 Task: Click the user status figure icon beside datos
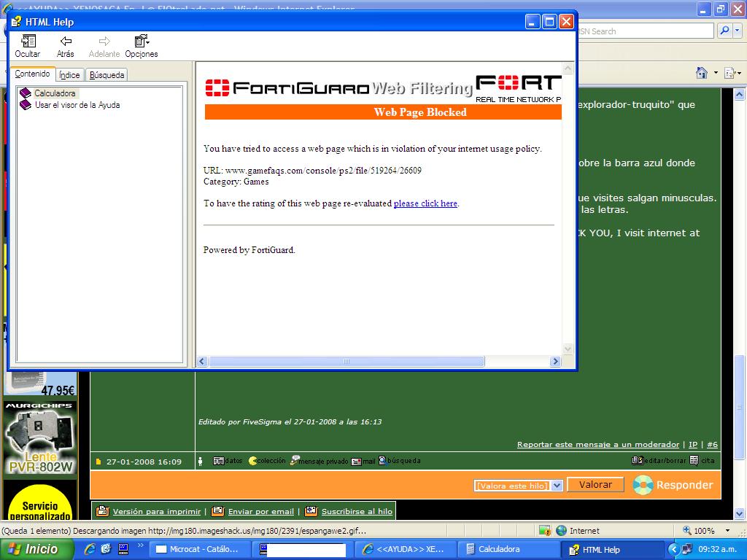coord(201,461)
